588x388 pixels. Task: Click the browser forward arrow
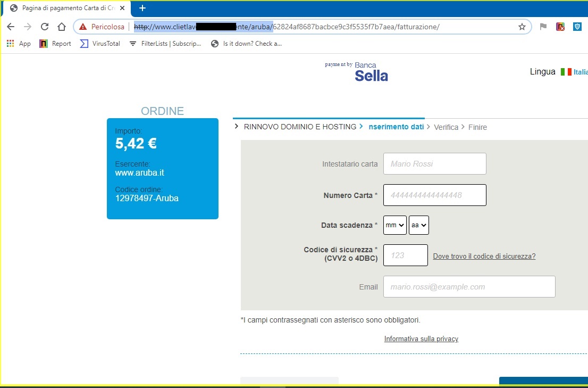[27, 27]
